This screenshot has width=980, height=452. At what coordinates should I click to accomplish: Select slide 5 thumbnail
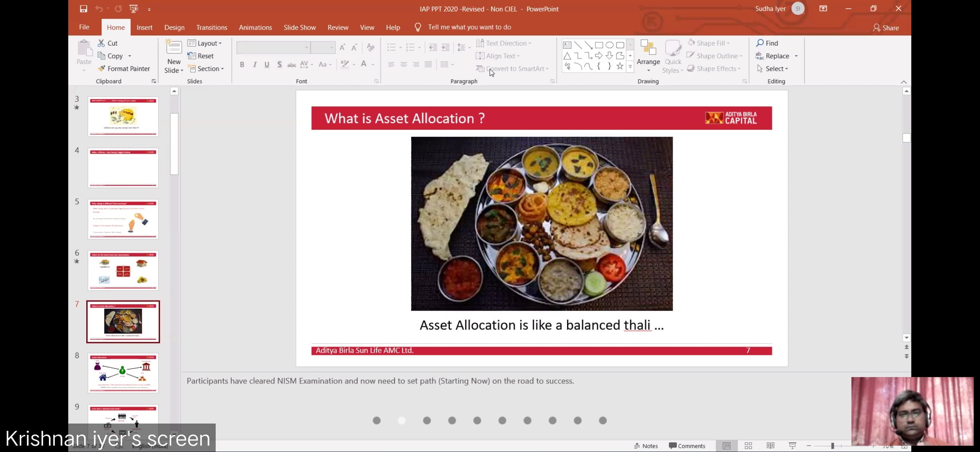123,219
